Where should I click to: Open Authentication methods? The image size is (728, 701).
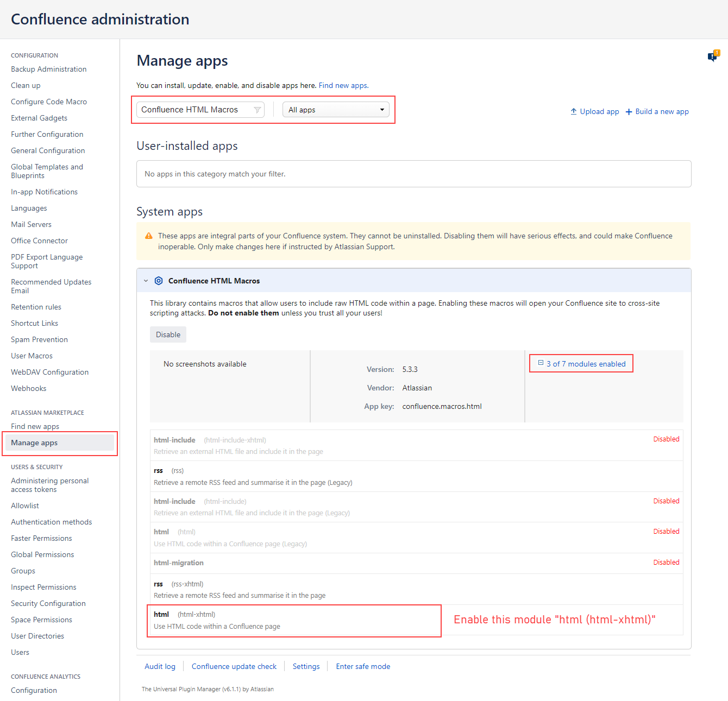tap(51, 522)
